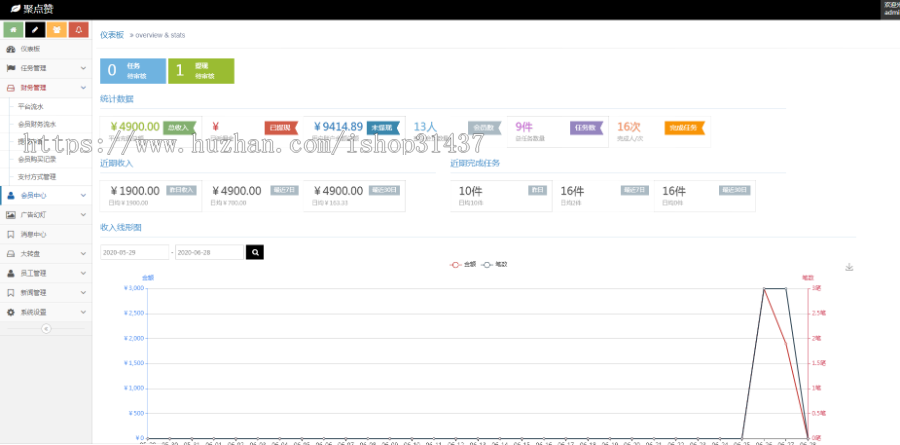Click the magnifier search button beside dates
Image resolution: width=900 pixels, height=445 pixels.
[255, 252]
